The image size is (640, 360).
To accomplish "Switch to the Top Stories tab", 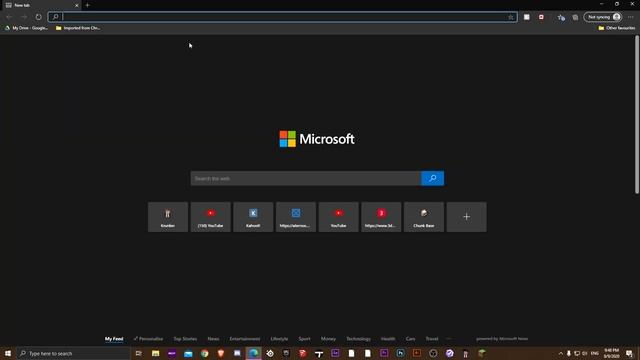I will click(x=185, y=339).
